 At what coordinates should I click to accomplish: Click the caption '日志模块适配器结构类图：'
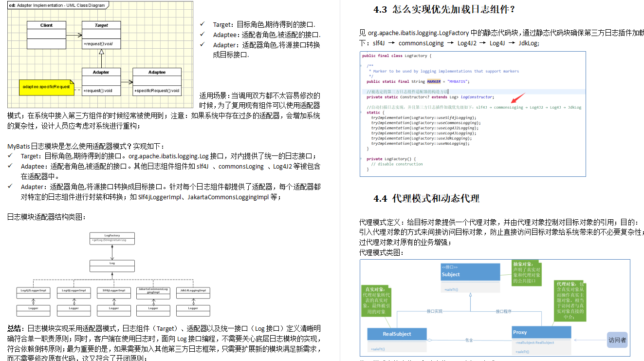coord(47,217)
